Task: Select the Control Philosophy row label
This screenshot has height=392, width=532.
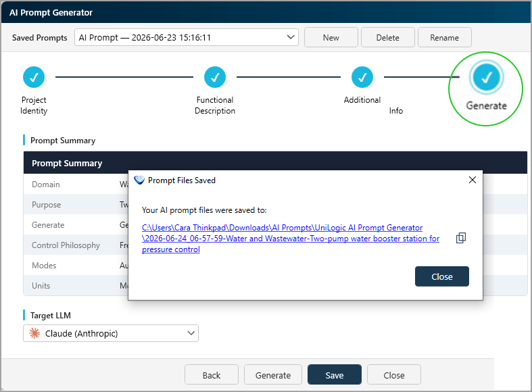Action: (x=66, y=245)
